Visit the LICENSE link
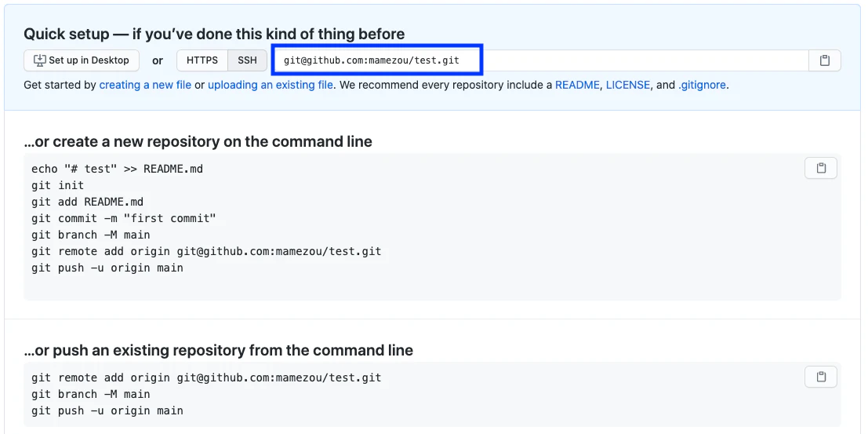The height and width of the screenshot is (434, 868). [x=628, y=86]
